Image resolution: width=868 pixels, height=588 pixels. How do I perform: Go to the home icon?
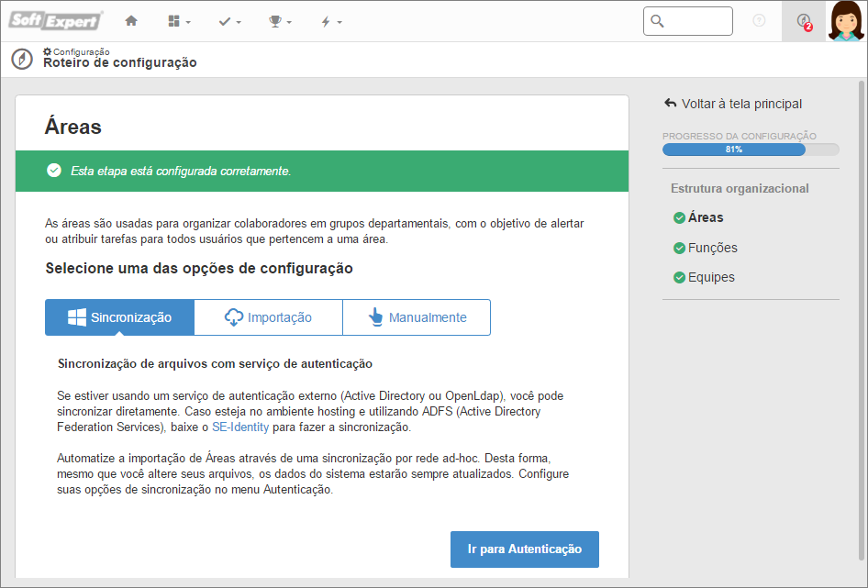[x=131, y=21]
